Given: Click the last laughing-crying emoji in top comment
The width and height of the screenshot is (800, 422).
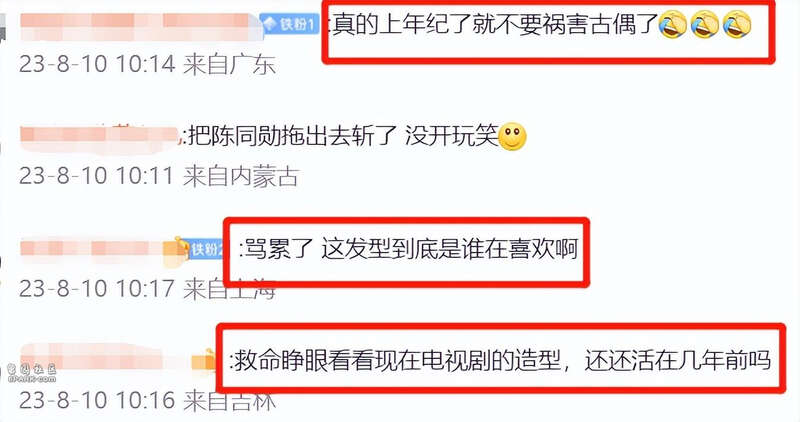Looking at the screenshot, I should 737,25.
